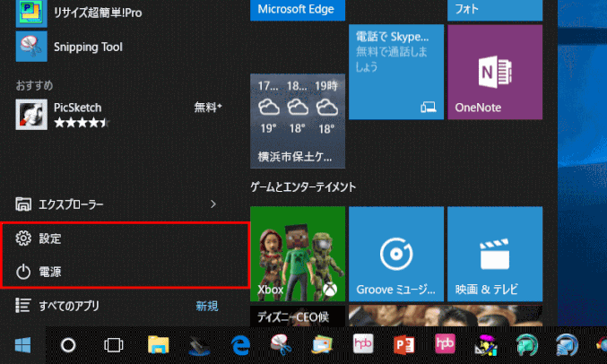Open Task View from the taskbar
Screen dimensions: 607x364
tap(114, 344)
